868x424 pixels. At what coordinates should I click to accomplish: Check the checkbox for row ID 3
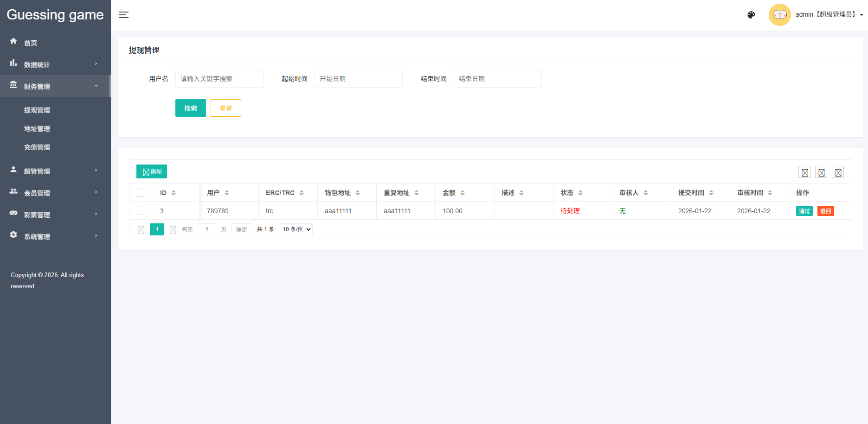(x=141, y=211)
